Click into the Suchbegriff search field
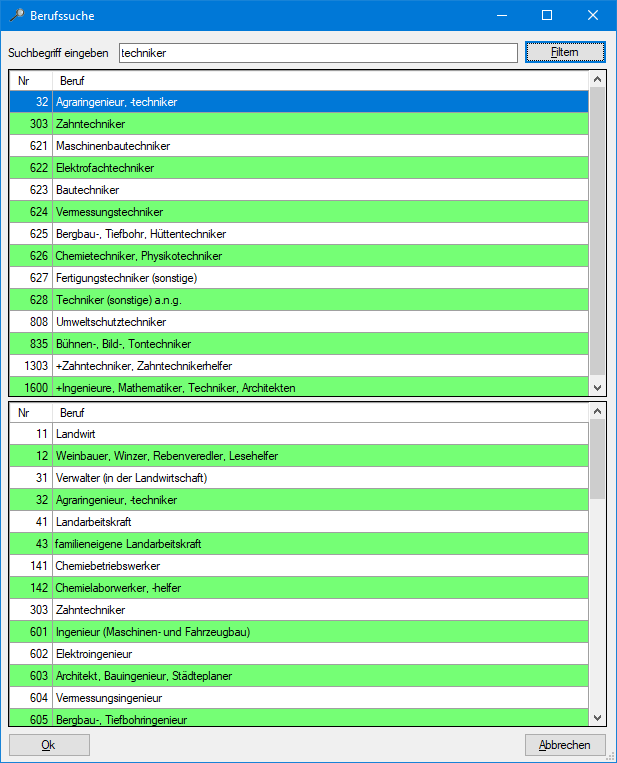617x763 pixels. click(x=317, y=52)
